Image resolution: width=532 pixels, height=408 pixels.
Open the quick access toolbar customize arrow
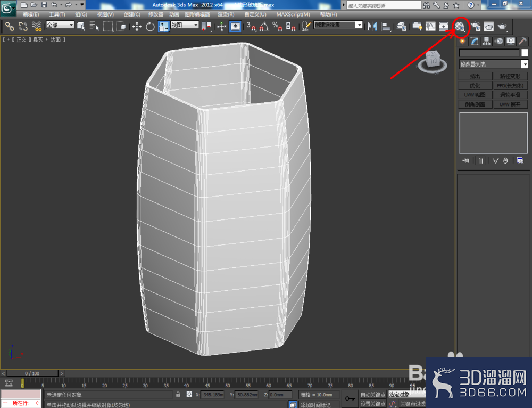[x=82, y=5]
